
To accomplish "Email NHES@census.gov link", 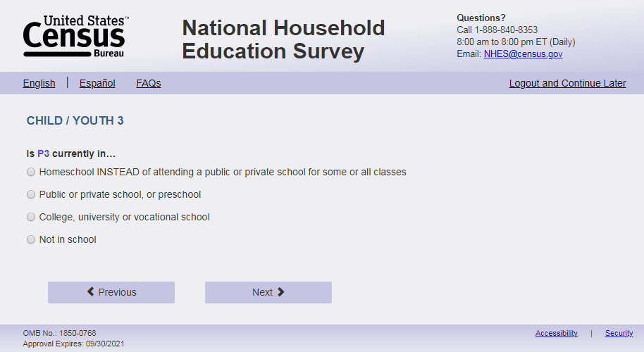I will click(523, 54).
